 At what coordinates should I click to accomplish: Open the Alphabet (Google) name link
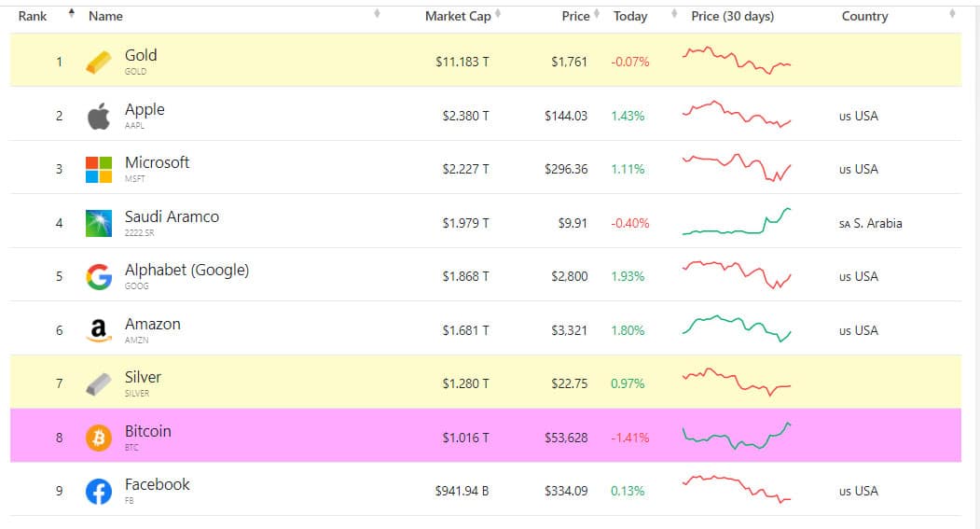coord(186,271)
